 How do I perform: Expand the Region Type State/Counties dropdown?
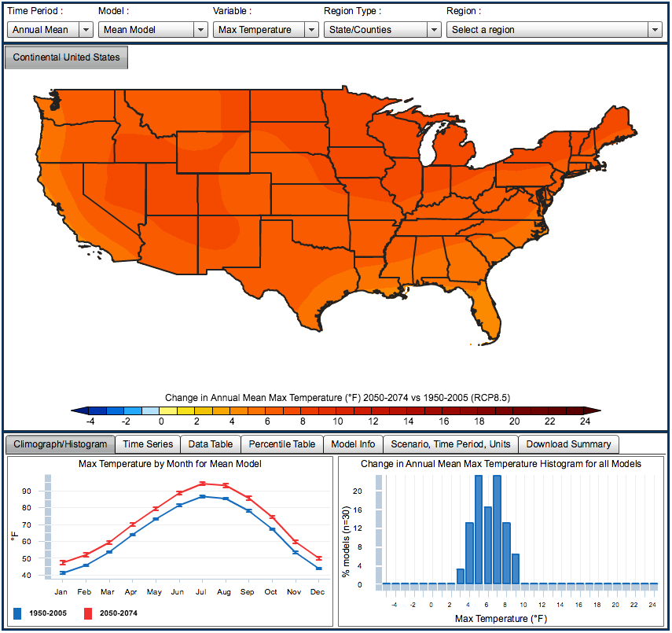pyautogui.click(x=382, y=30)
